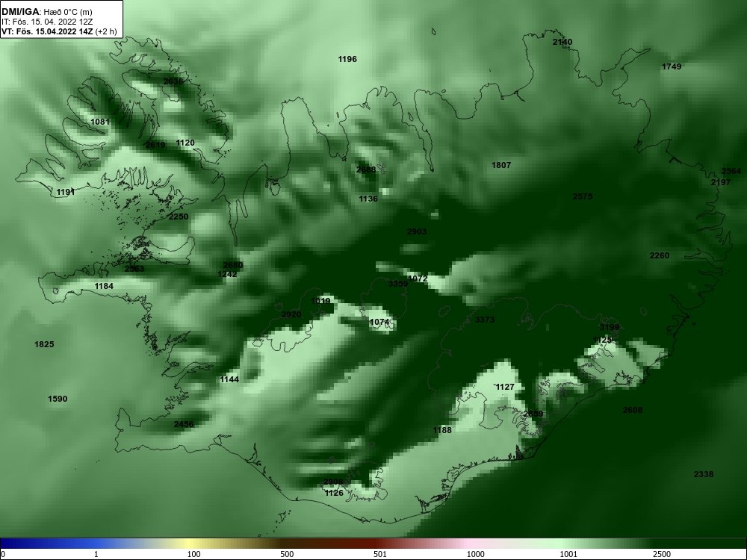Click the map value 1749
This screenshot has width=747, height=560.
(x=672, y=66)
